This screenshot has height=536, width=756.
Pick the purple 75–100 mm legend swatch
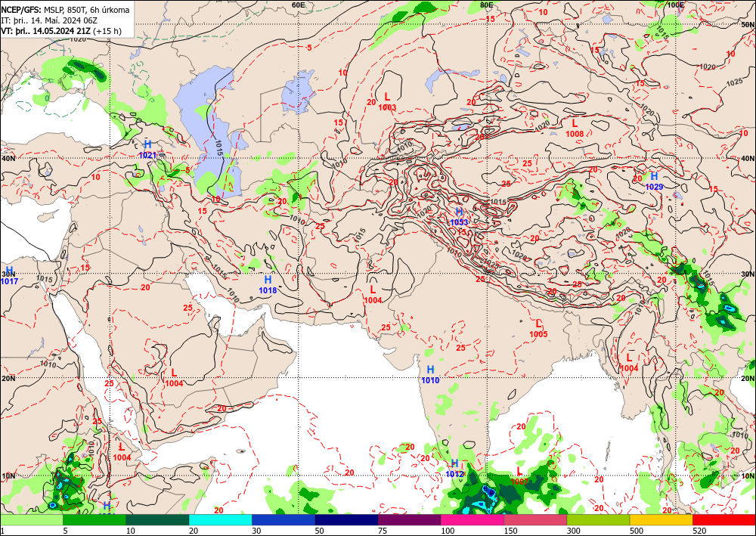pos(409,520)
